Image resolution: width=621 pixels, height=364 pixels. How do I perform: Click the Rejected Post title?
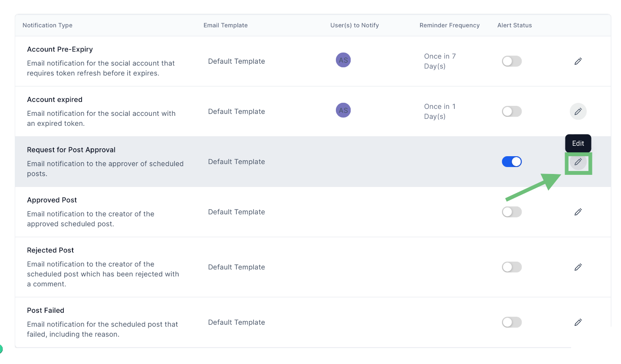click(x=50, y=250)
